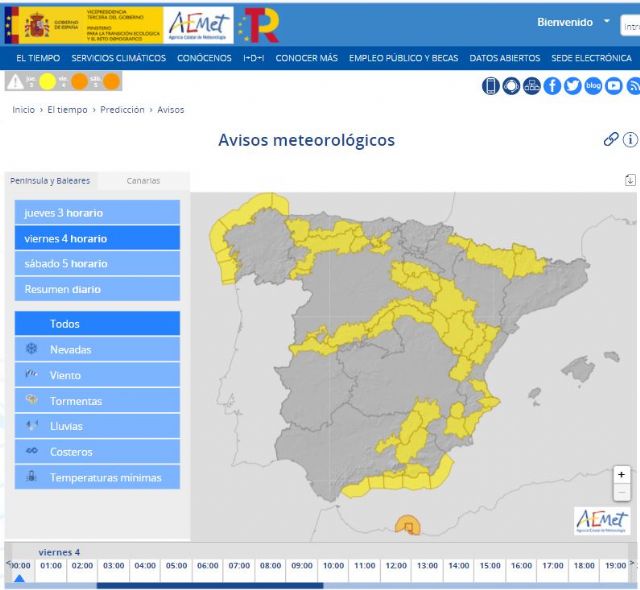
Task: Open the I+D+i menu
Action: pos(253,58)
